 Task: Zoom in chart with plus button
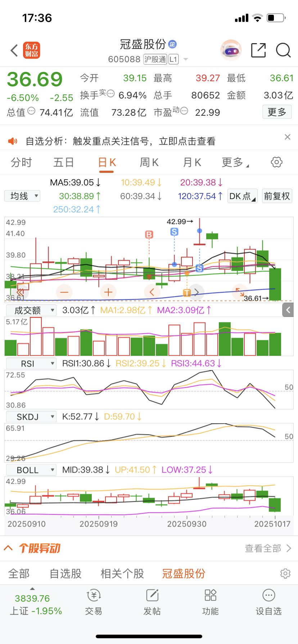point(108,292)
